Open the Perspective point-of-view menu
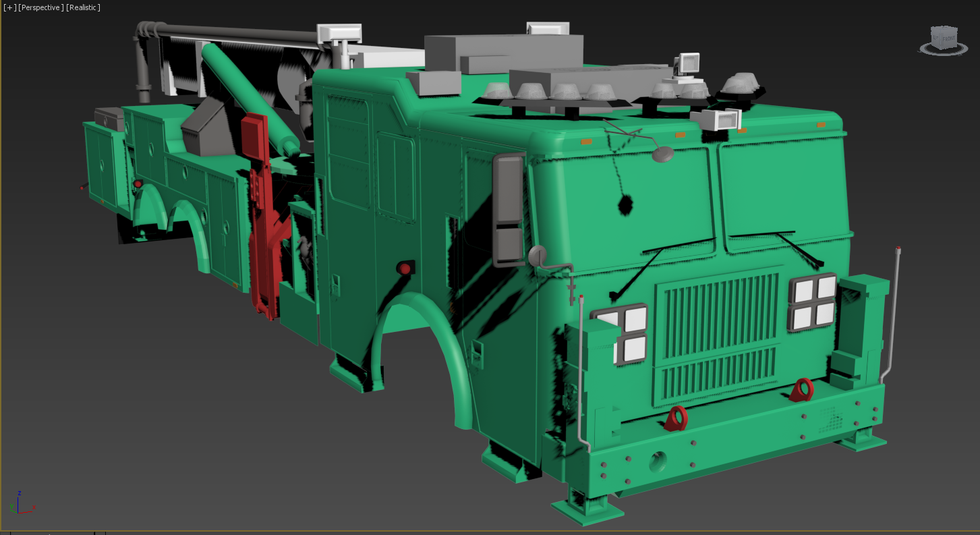Screen dimensions: 980x535 [41, 7]
